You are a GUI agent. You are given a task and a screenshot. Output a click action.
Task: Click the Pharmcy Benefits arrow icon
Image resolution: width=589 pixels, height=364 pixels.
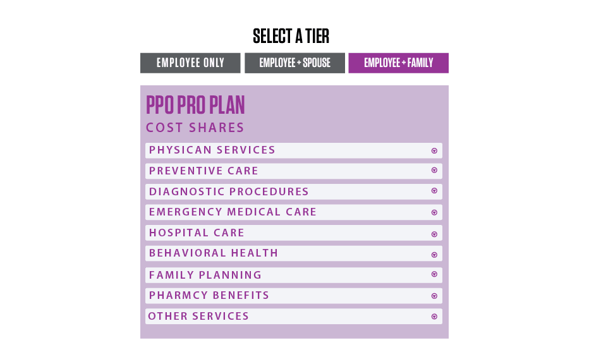434,296
